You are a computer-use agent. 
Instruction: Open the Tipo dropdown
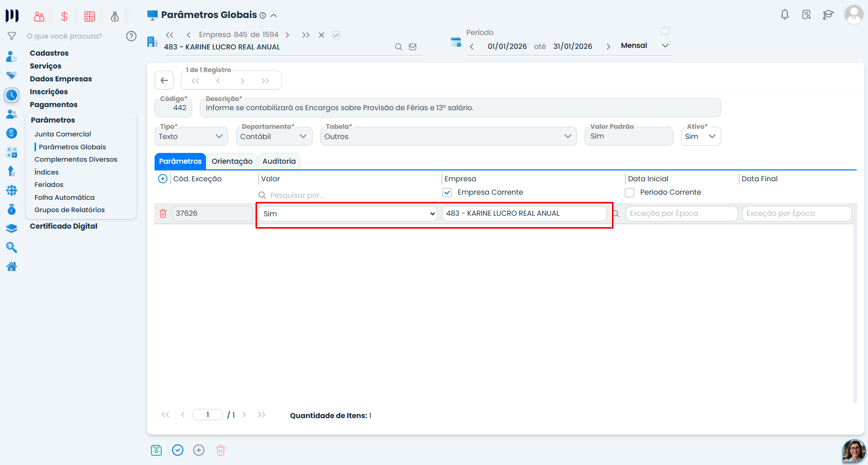191,136
